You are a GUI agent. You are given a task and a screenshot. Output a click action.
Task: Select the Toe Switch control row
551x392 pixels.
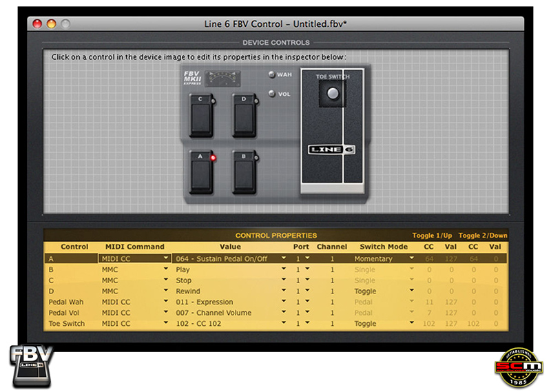coord(275,323)
